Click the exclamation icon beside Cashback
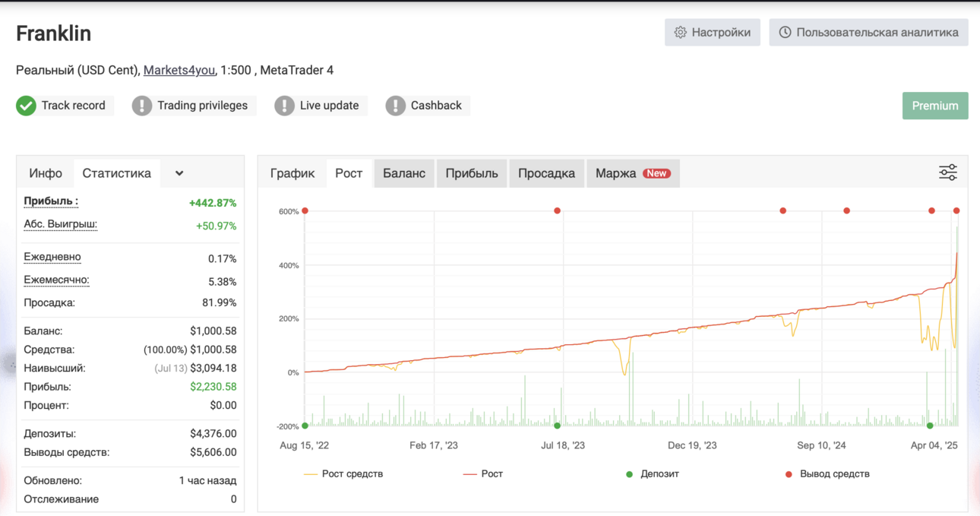 pos(396,106)
